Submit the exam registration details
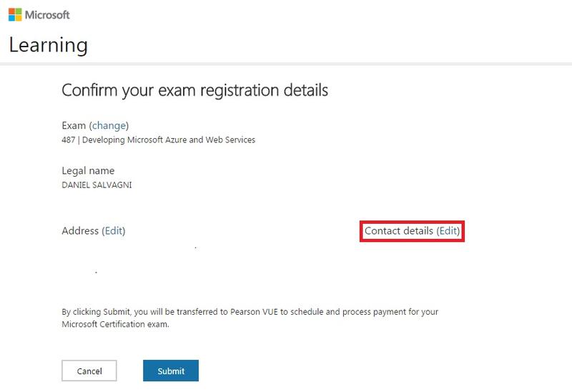The height and width of the screenshot is (392, 572). pos(171,371)
